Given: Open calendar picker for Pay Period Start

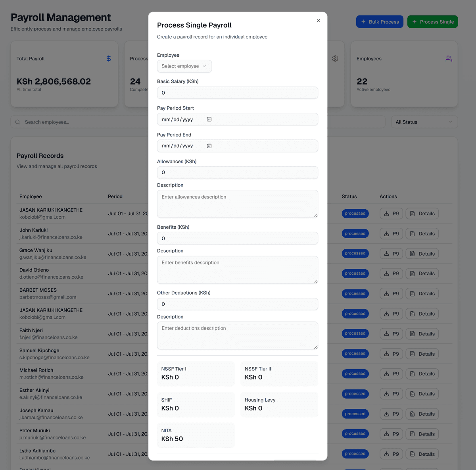Looking at the screenshot, I should (209, 119).
